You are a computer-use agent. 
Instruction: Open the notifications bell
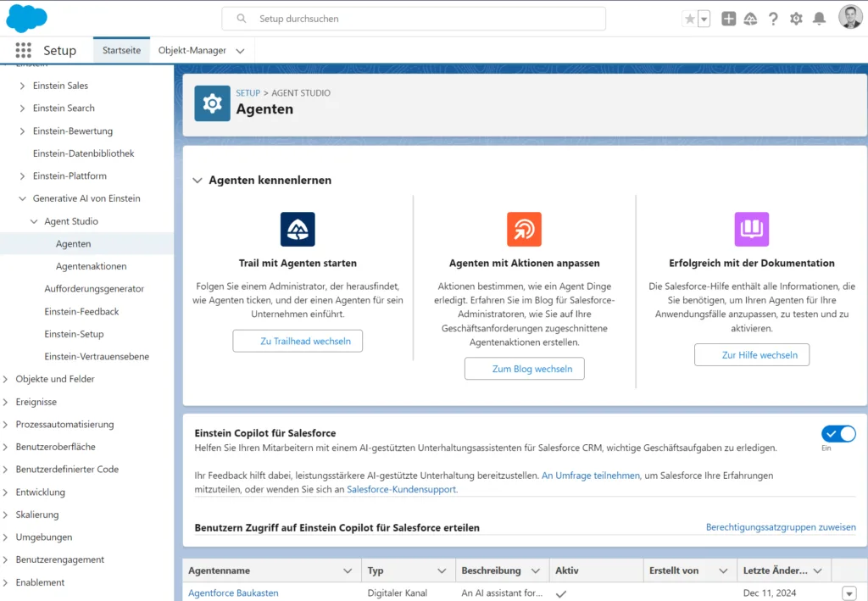(x=819, y=19)
